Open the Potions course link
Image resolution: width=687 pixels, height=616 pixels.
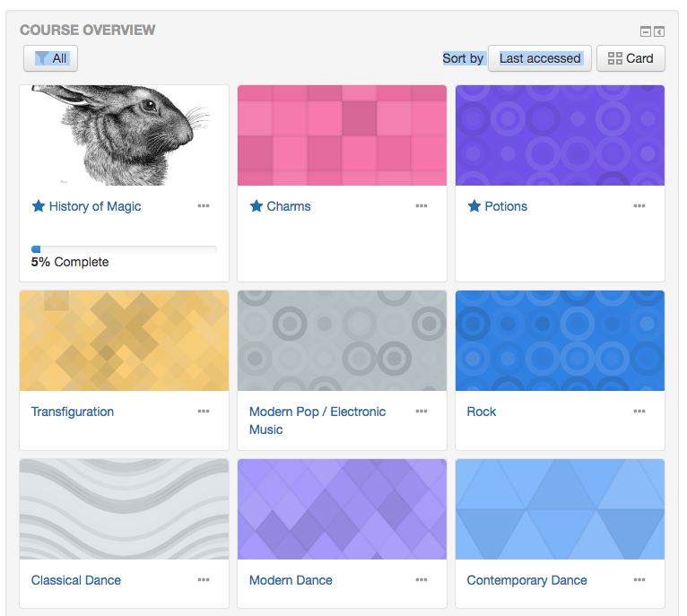click(x=506, y=206)
